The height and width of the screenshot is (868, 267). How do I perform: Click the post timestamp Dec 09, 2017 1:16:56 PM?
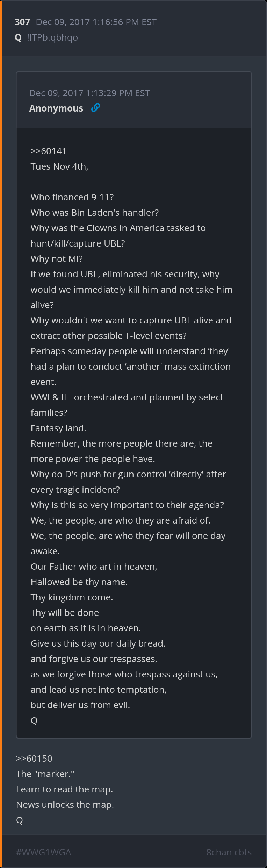[96, 22]
